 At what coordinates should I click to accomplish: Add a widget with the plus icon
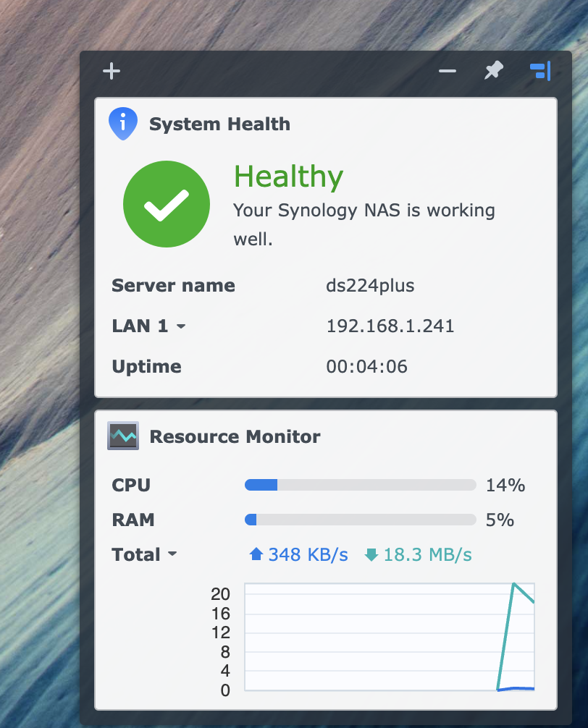(x=112, y=71)
